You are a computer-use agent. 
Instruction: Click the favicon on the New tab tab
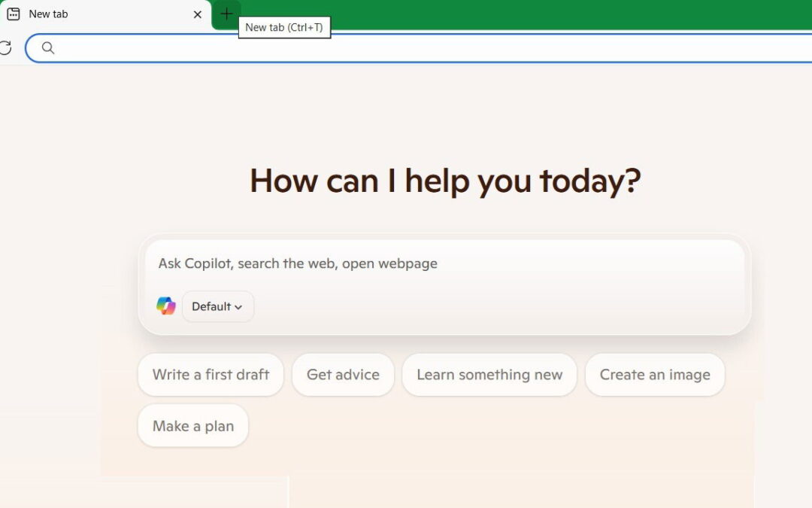click(13, 14)
